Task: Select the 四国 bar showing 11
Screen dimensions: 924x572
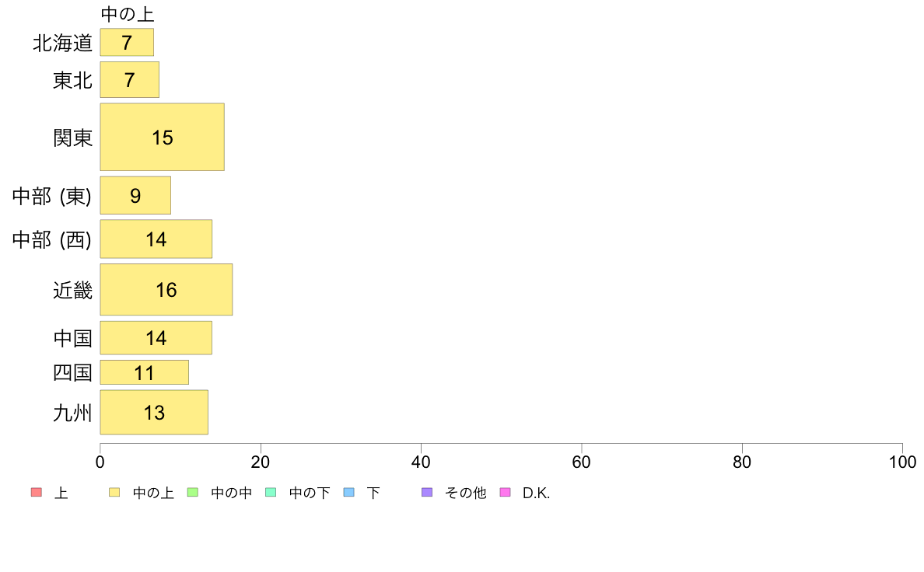Action: pyautogui.click(x=145, y=372)
